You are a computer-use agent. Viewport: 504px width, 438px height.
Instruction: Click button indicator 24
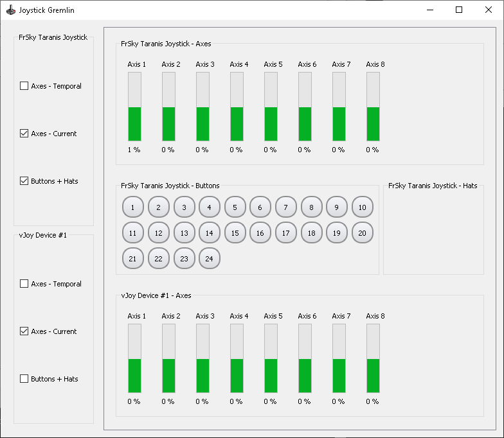(210, 258)
